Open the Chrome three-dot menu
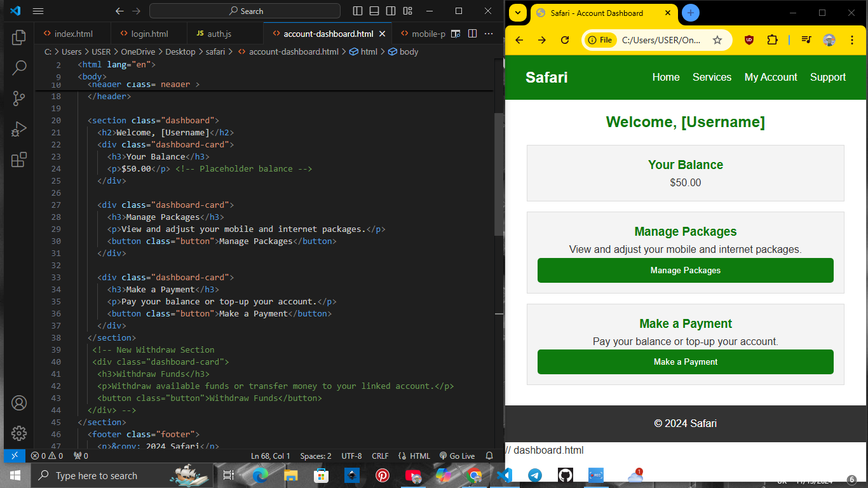The width and height of the screenshot is (868, 488). coord(852,39)
